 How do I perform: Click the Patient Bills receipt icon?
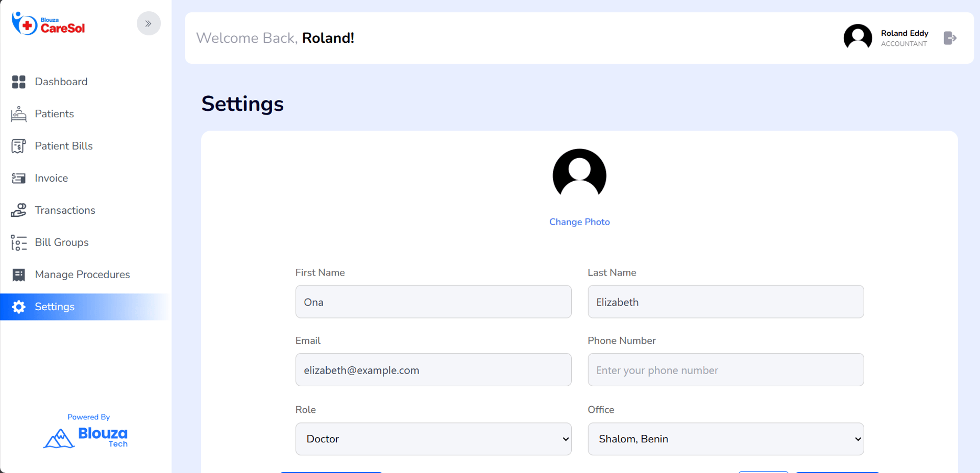pyautogui.click(x=19, y=146)
